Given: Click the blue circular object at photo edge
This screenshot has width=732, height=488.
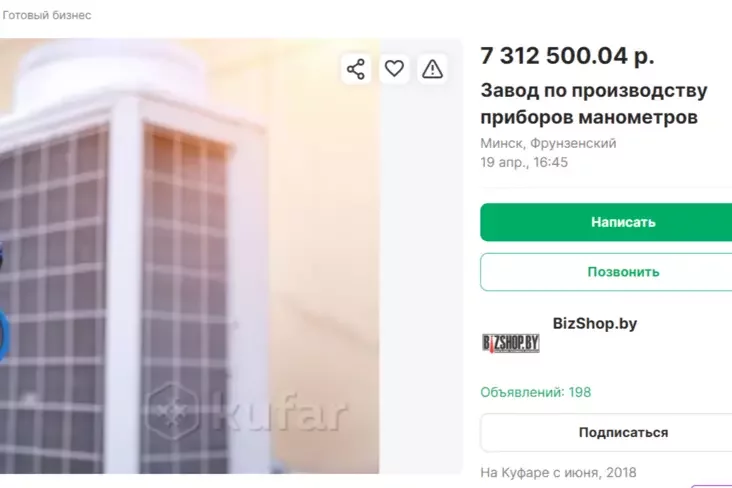Looking at the screenshot, I should click(4, 335).
